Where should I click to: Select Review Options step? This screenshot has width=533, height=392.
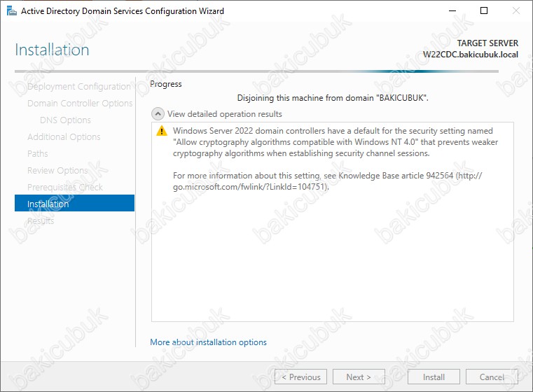click(x=57, y=170)
